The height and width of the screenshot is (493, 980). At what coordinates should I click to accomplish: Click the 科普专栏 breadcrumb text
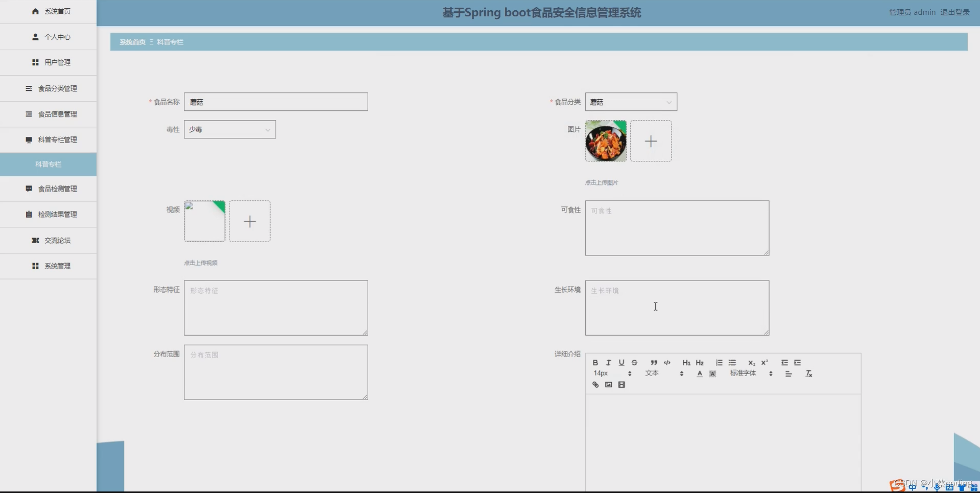tap(170, 42)
